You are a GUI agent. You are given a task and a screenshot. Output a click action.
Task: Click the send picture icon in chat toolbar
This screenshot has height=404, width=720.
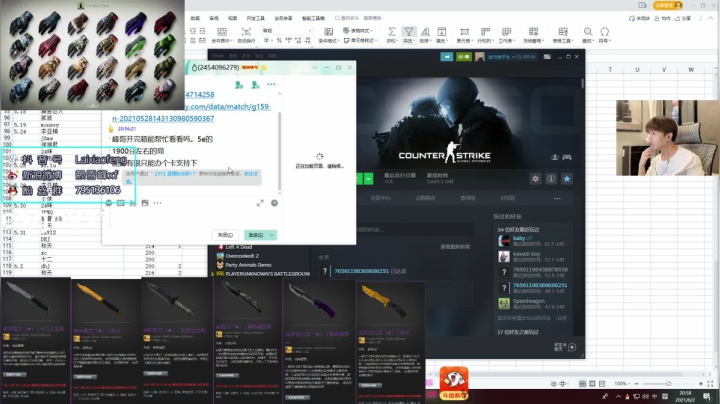145,203
